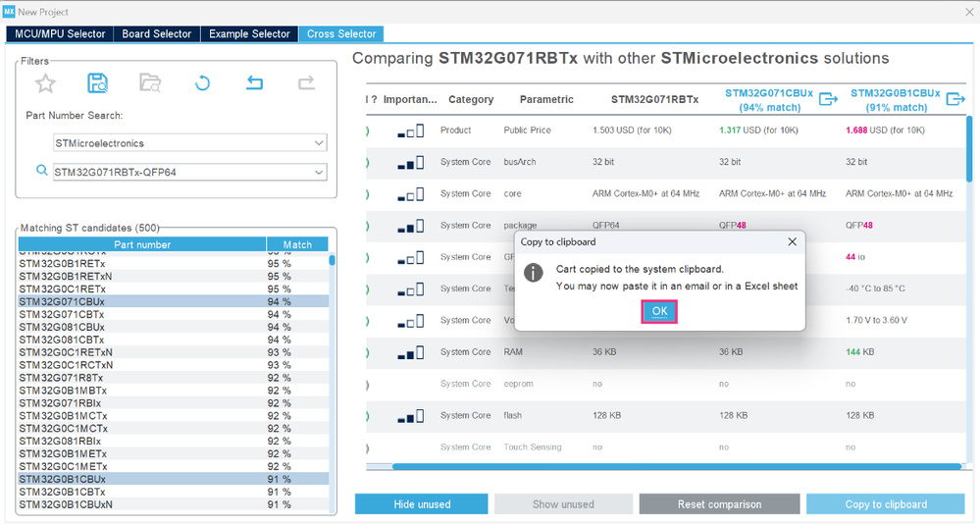This screenshot has width=980, height=525.
Task: Close the Copy to clipboard dialog
Action: click(x=792, y=241)
